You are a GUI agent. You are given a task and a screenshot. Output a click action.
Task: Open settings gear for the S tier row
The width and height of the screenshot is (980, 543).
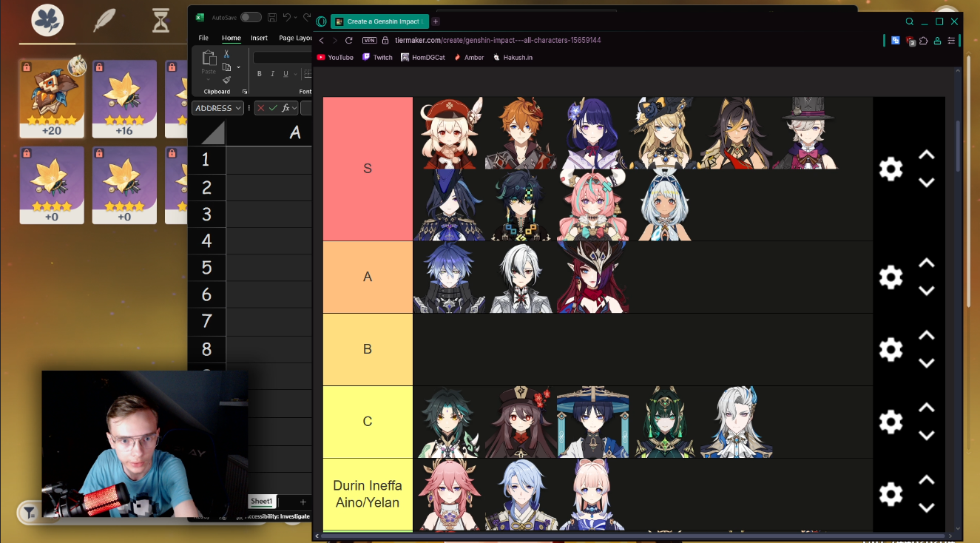(891, 169)
